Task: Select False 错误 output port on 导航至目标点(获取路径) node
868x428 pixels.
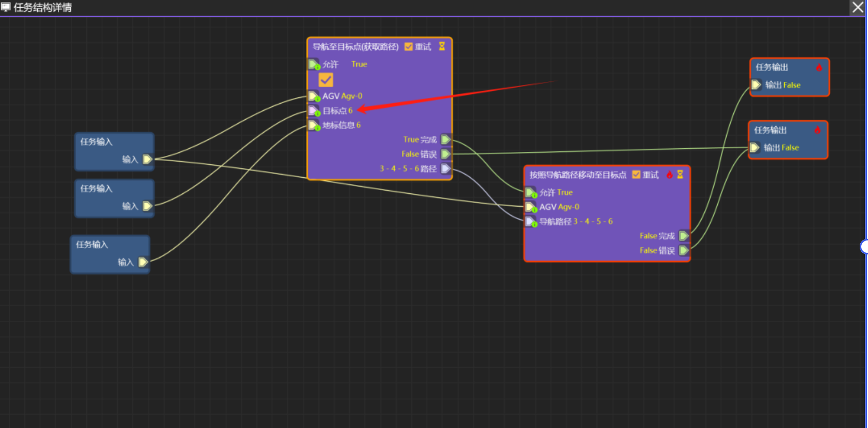Action: tap(445, 154)
